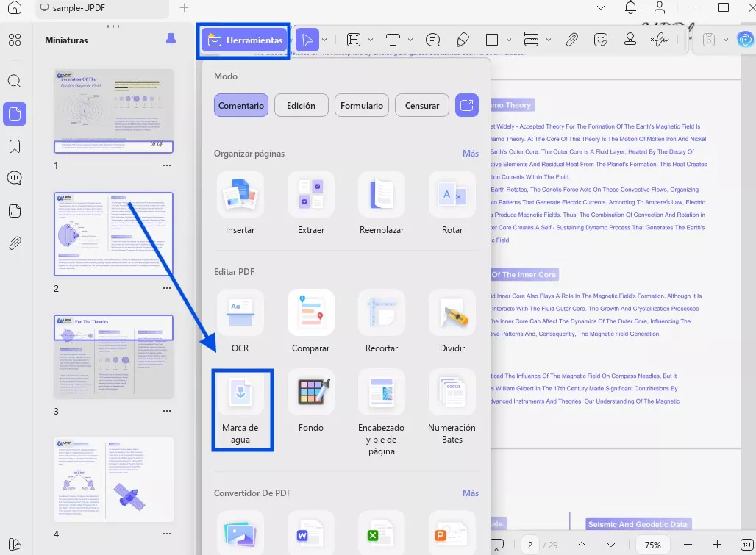
Task: Toggle pin on Miniaturas panel
Action: (x=171, y=40)
